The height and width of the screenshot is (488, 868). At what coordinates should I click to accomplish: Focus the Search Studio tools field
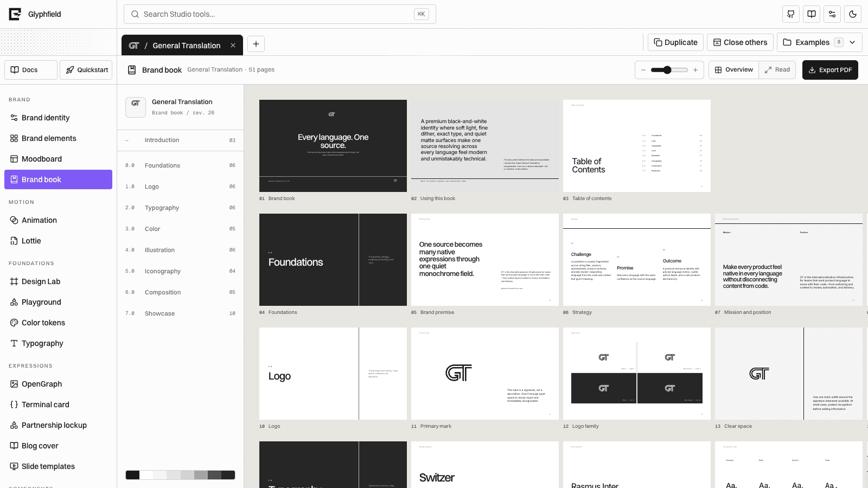point(280,14)
